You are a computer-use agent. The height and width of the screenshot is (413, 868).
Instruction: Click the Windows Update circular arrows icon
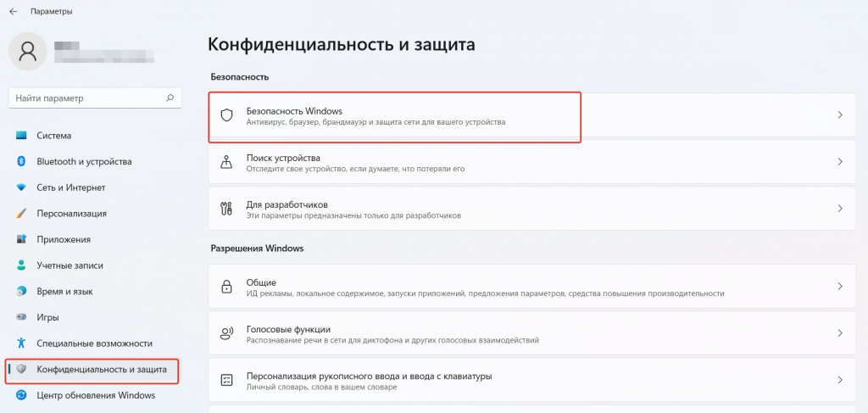tap(21, 395)
